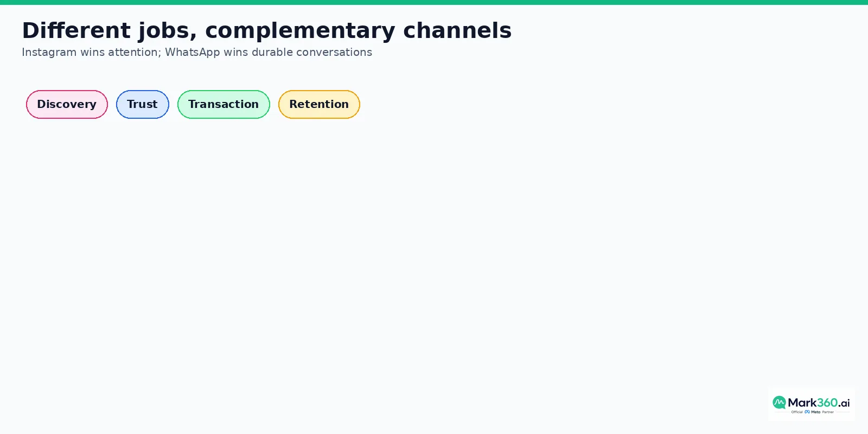Select the Discovery pill
The image size is (868, 434).
click(67, 104)
